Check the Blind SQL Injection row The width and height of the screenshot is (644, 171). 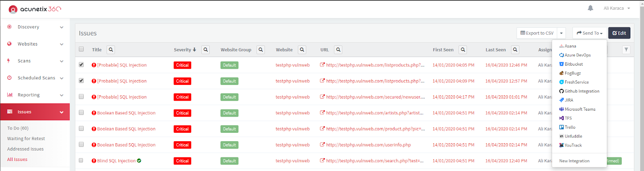pos(81,160)
